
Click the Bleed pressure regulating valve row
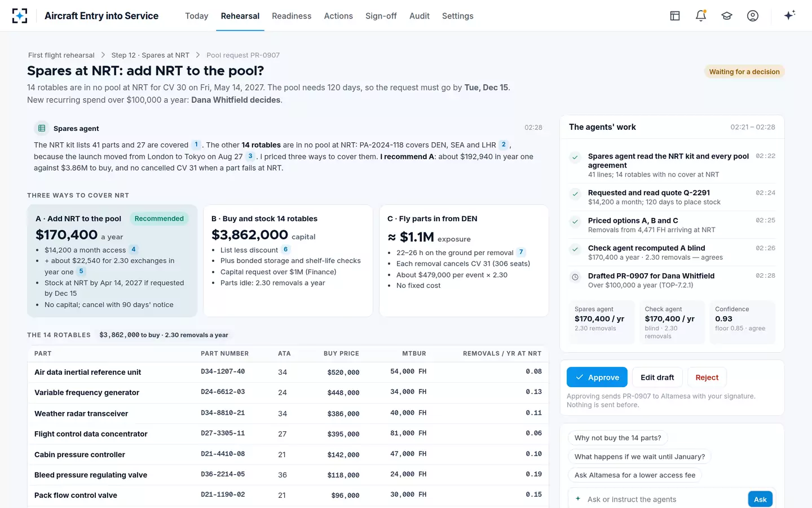288,475
